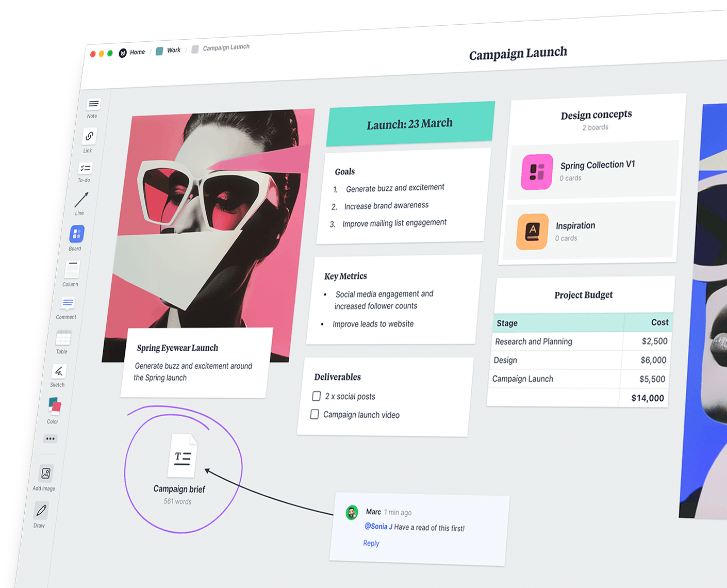Click the @Sonia J mention link

point(378,527)
